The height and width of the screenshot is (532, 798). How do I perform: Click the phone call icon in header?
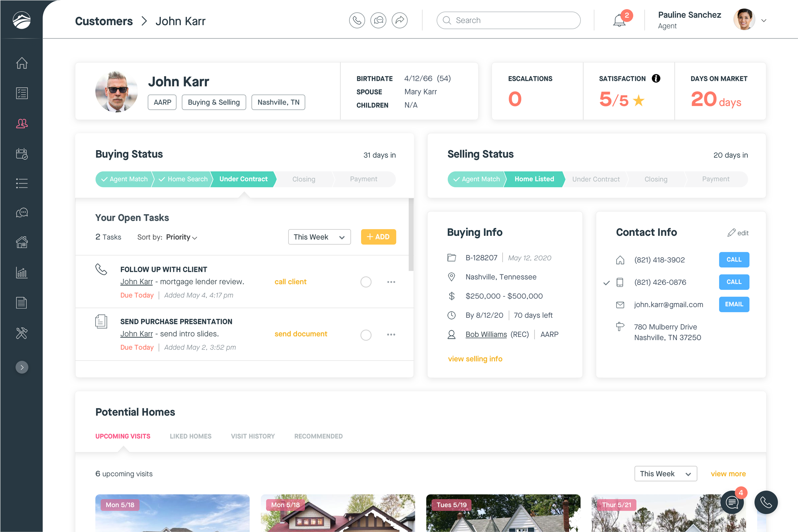coord(357,20)
